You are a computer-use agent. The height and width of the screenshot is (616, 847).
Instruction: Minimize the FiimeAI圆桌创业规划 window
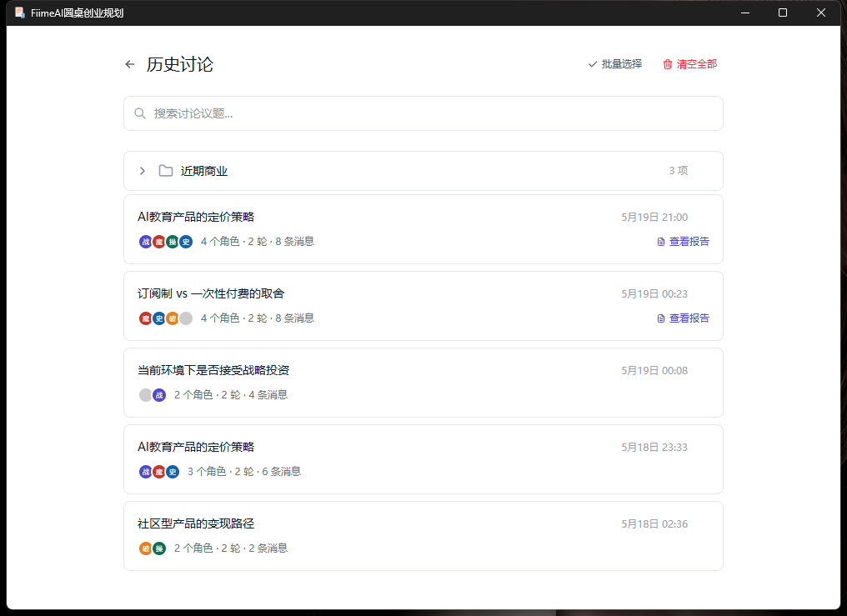coord(745,13)
